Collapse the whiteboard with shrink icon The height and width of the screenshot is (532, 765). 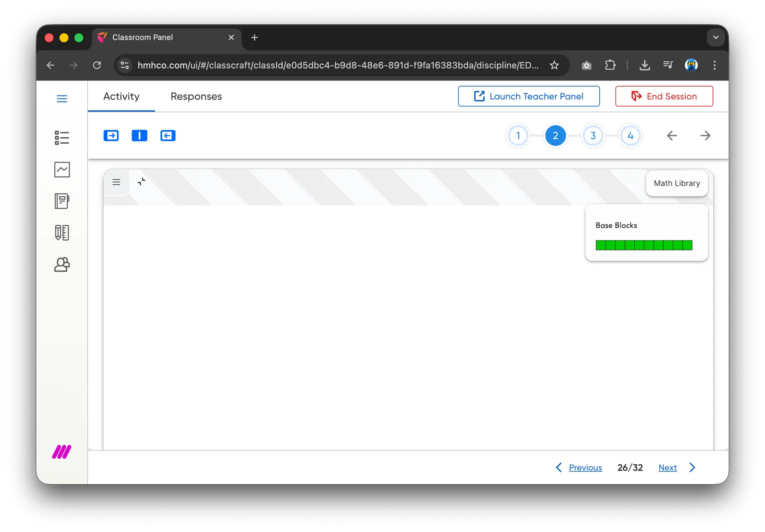point(141,182)
